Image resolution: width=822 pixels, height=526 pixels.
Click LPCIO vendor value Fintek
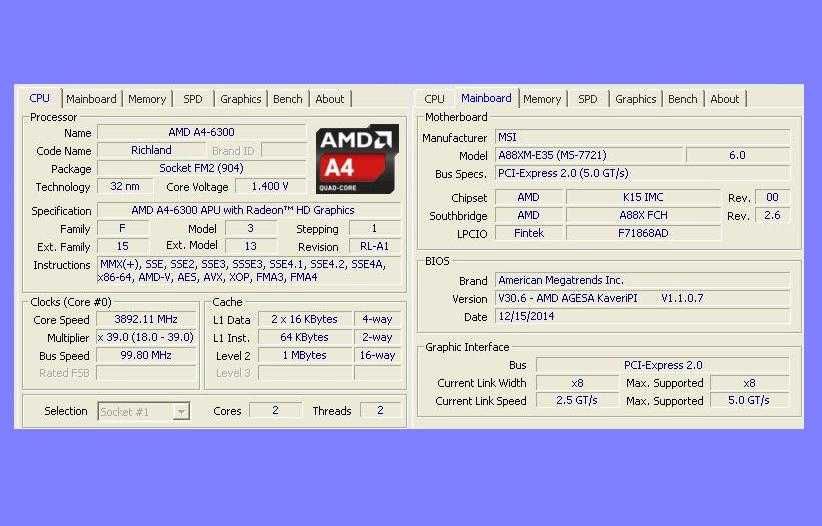tap(529, 233)
